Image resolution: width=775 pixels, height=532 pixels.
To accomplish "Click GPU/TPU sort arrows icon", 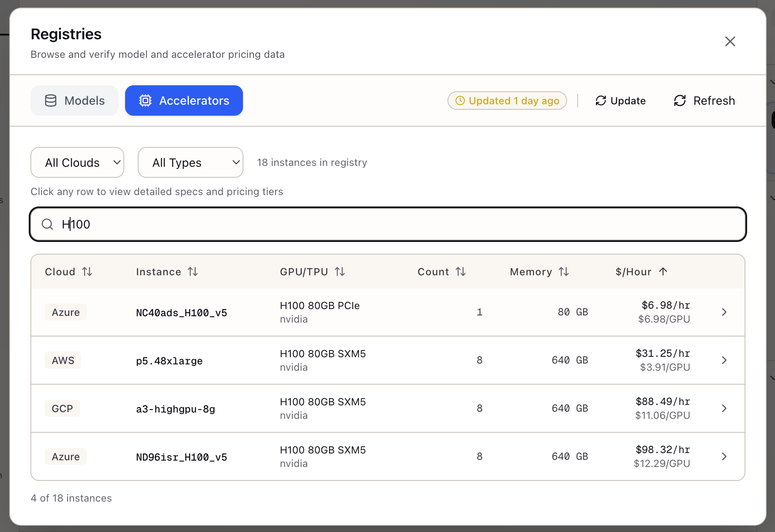I will point(340,271).
